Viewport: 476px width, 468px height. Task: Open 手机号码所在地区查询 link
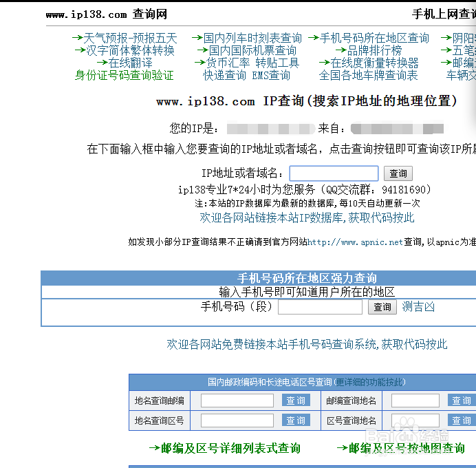pyautogui.click(x=374, y=39)
